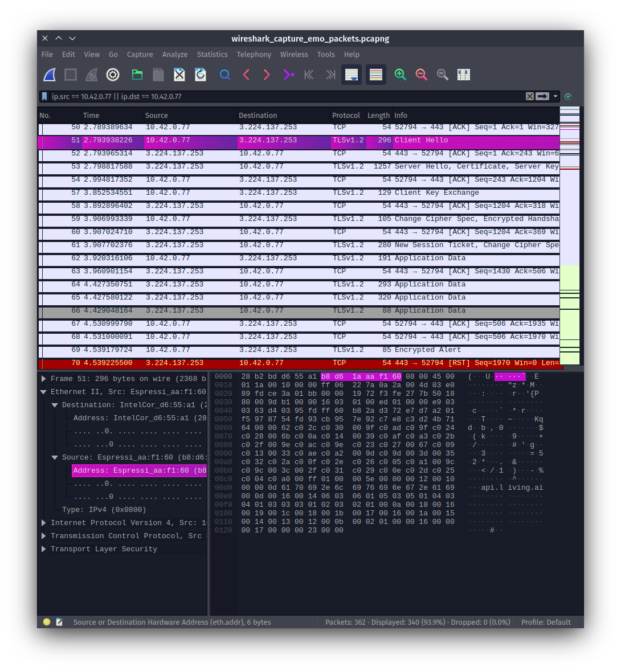
Task: Click the go to specified packet icon
Action: click(288, 75)
